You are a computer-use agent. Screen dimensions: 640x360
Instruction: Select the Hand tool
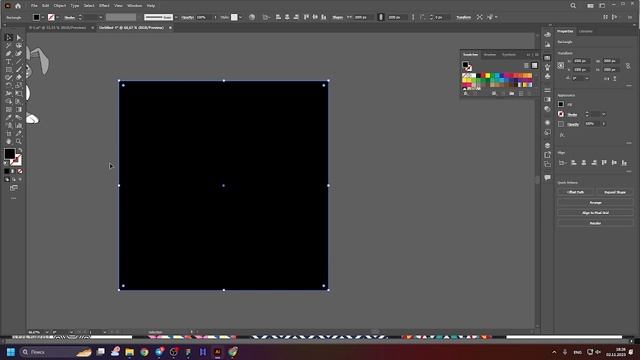9,141
